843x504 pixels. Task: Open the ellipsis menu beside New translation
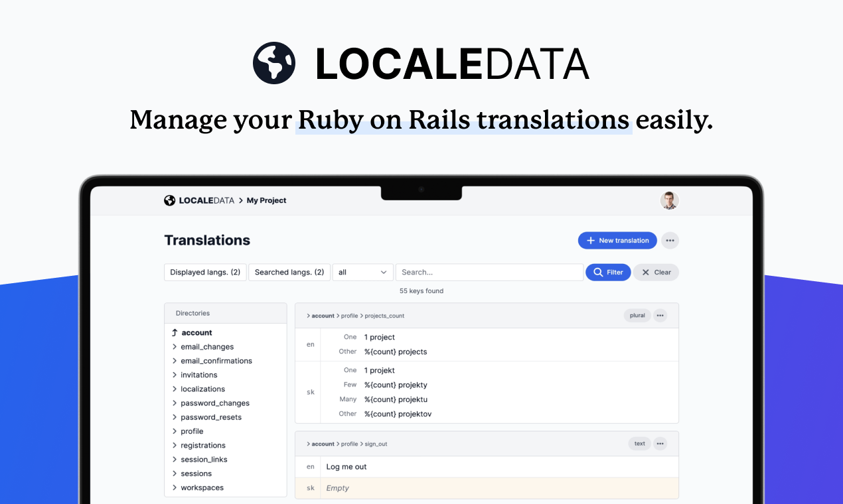click(x=670, y=240)
